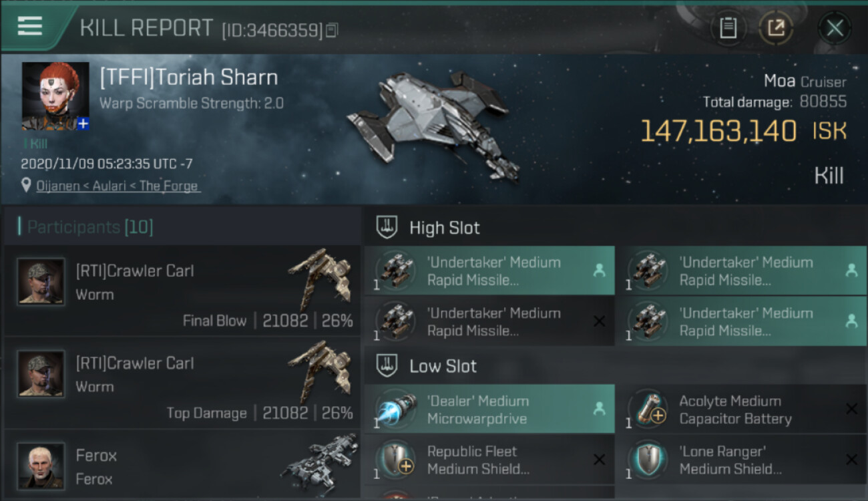Select Republic Fleet Medium Shield item icon

(x=397, y=460)
